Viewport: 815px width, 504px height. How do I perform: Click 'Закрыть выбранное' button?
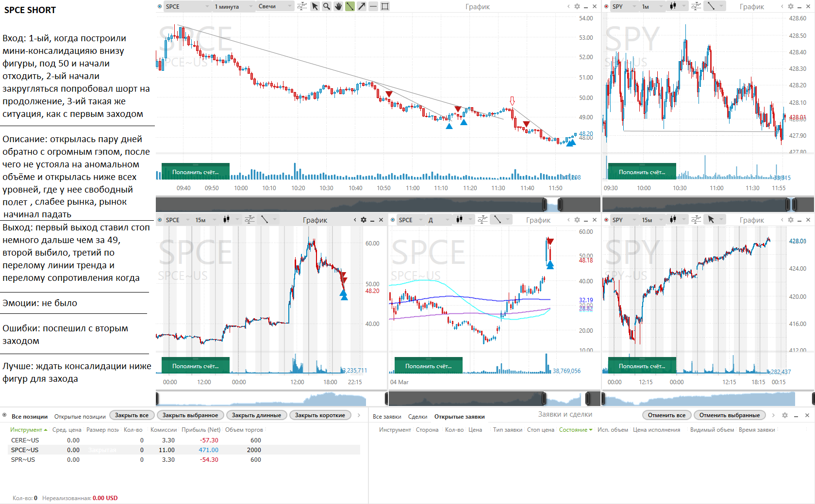tap(190, 415)
